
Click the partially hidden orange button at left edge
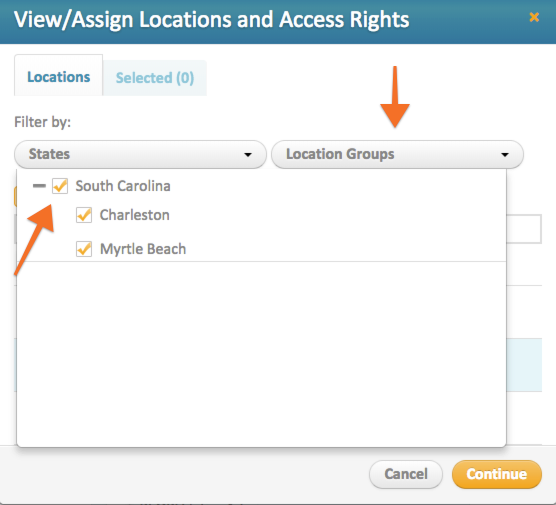(x=15, y=197)
